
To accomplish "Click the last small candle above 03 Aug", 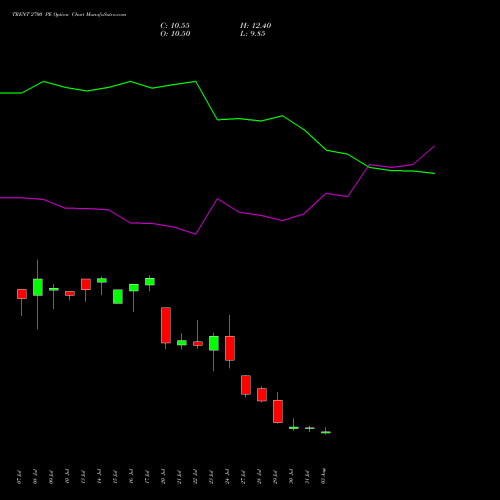I will pos(326,432).
